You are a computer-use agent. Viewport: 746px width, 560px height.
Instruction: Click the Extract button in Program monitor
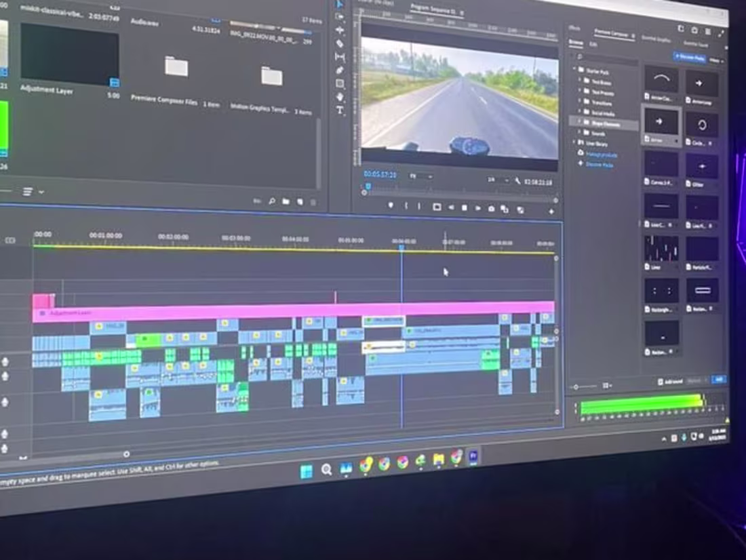pos(520,209)
